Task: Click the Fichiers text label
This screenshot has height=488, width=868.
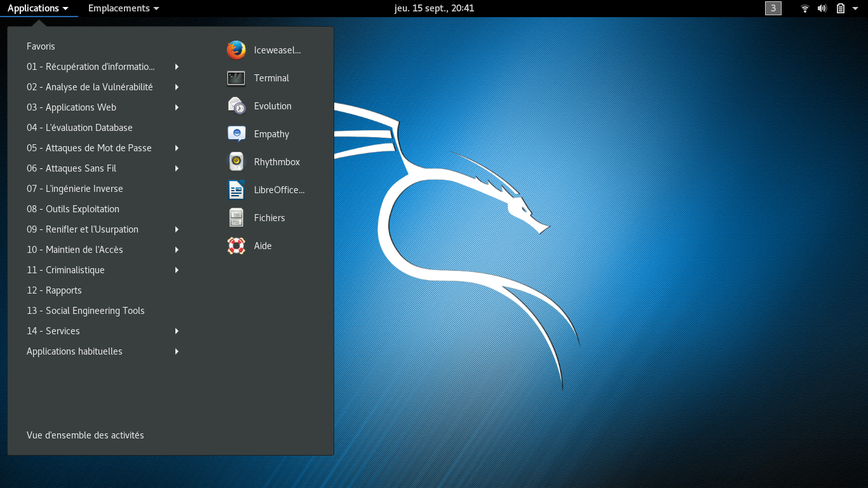Action: pyautogui.click(x=269, y=218)
